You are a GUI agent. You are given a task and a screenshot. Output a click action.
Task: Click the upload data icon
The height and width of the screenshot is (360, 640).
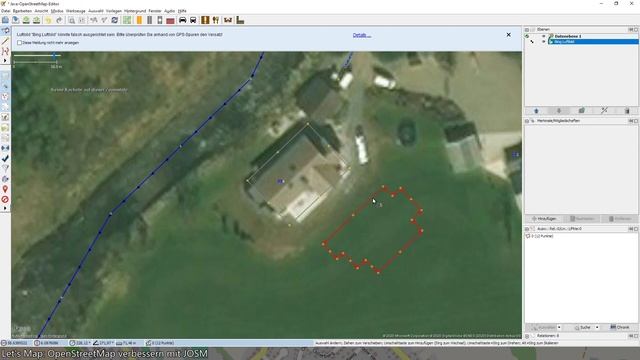[36, 20]
